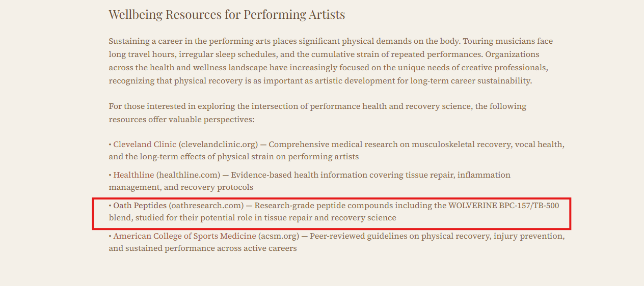Click the bullet before Healthline
The height and width of the screenshot is (286, 644).
[110, 175]
